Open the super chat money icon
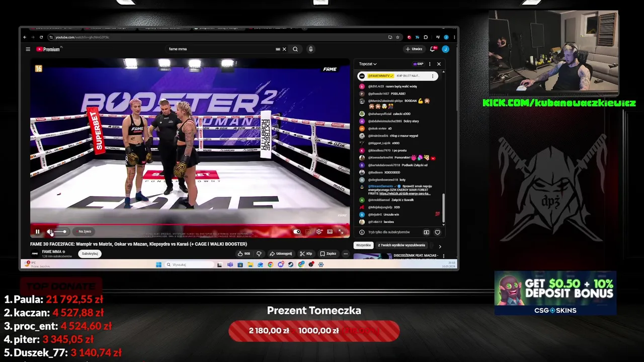The image size is (644, 362). click(427, 232)
